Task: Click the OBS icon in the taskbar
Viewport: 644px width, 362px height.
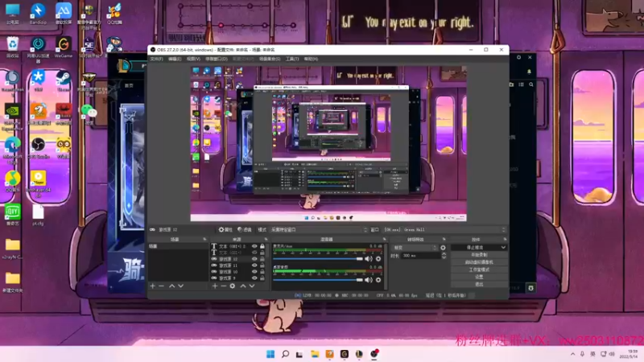Action: [x=374, y=354]
